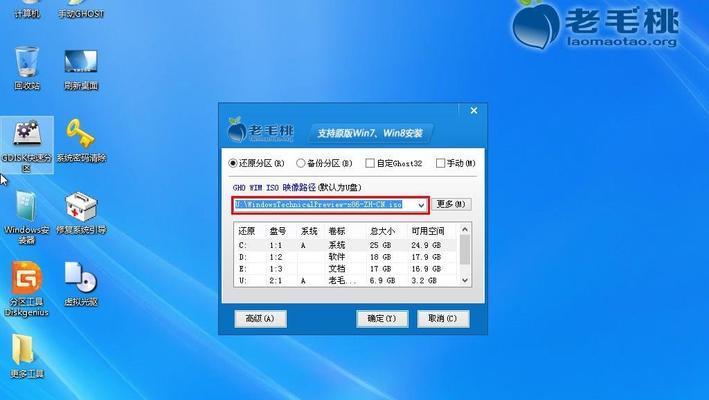Open the 刷新桌面 desktop icon

point(80,69)
